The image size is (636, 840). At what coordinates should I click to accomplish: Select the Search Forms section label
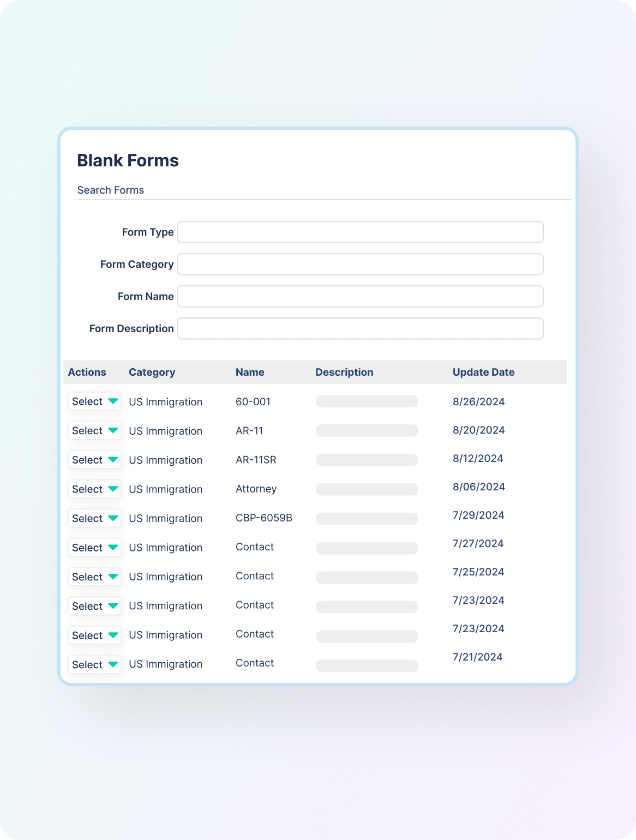[110, 190]
